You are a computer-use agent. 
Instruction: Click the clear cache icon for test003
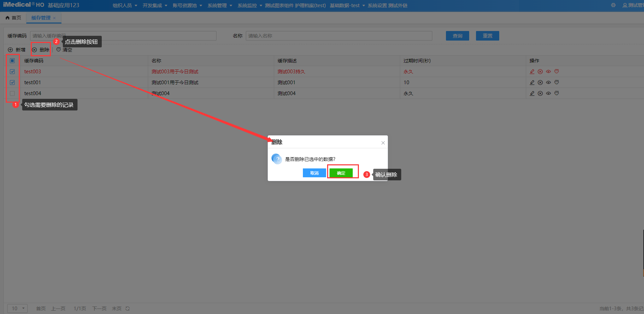click(557, 72)
